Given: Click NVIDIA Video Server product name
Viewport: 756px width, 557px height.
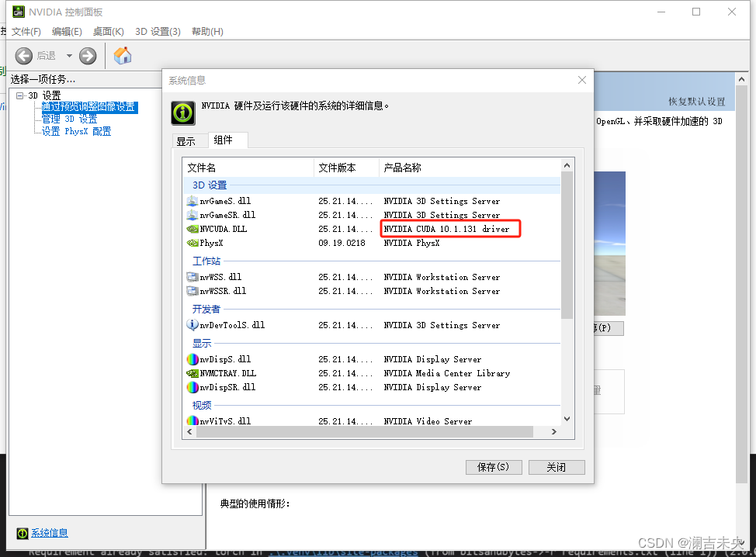Looking at the screenshot, I should click(x=428, y=421).
